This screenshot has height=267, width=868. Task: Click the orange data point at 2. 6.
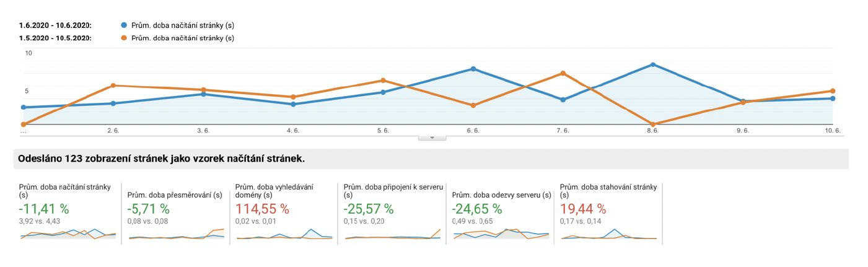(113, 85)
